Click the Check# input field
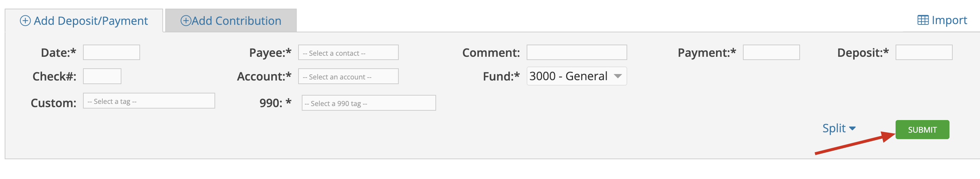Image resolution: width=980 pixels, height=179 pixels. [x=102, y=76]
